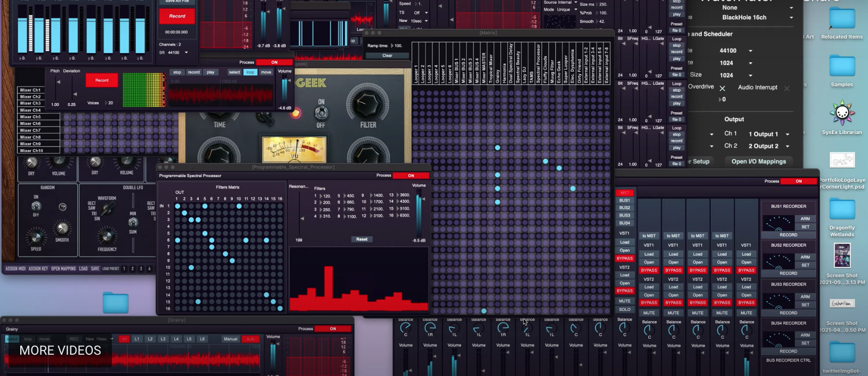
Task: Click the Voices number box showing 20
Action: click(x=110, y=103)
